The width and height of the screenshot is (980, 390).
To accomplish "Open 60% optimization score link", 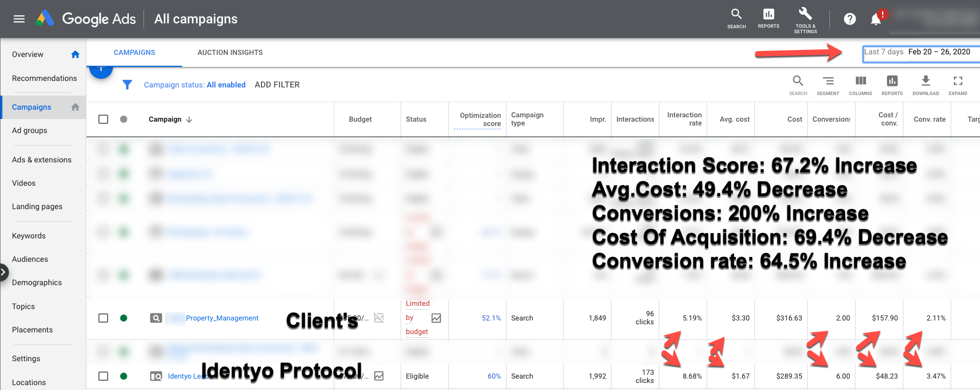I will tap(494, 376).
